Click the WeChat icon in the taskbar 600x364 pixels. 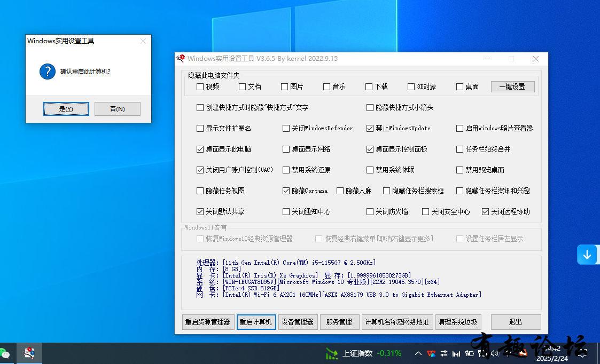click(4, 353)
